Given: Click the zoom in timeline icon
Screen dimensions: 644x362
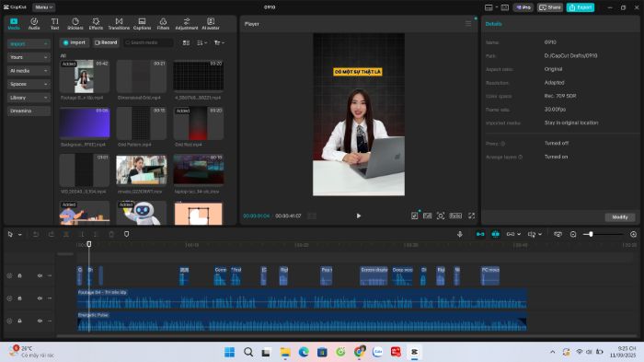Looking at the screenshot, I should (x=633, y=234).
